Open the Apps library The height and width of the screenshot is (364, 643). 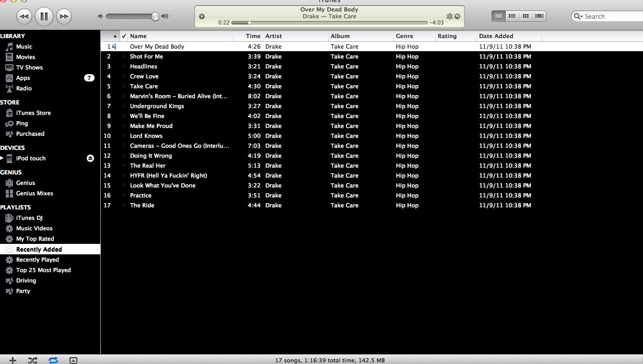(x=23, y=78)
